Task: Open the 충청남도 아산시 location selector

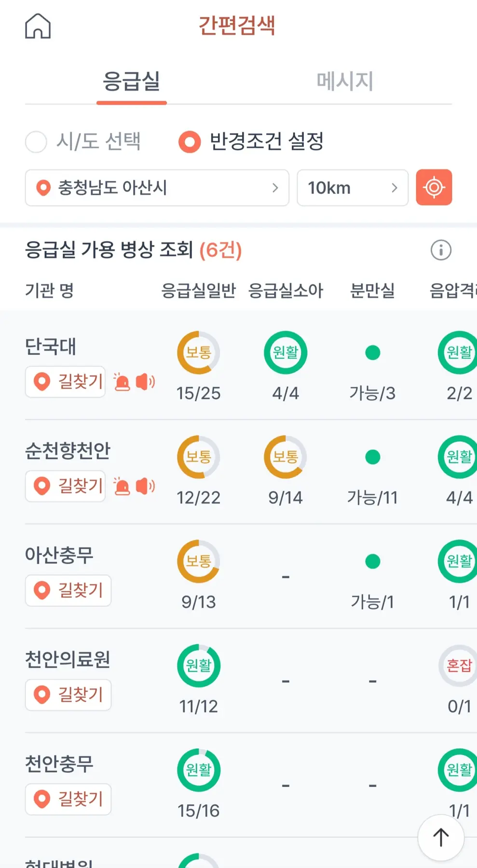Action: [x=157, y=188]
